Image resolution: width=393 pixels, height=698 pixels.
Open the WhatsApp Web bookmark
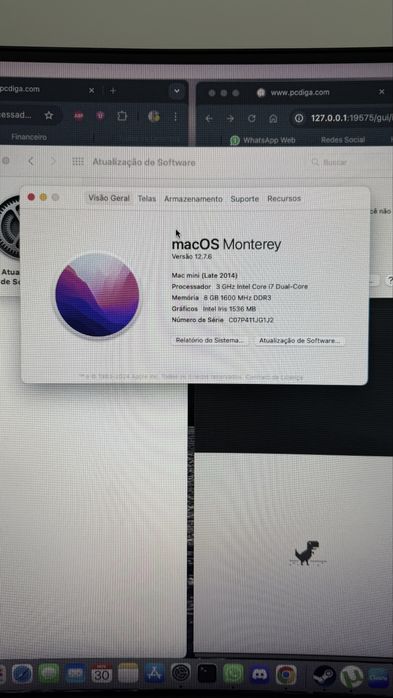263,140
